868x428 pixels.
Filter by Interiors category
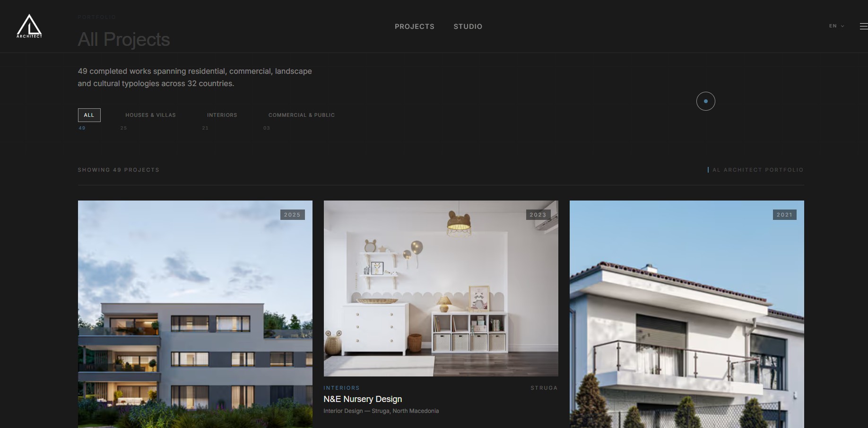point(222,115)
